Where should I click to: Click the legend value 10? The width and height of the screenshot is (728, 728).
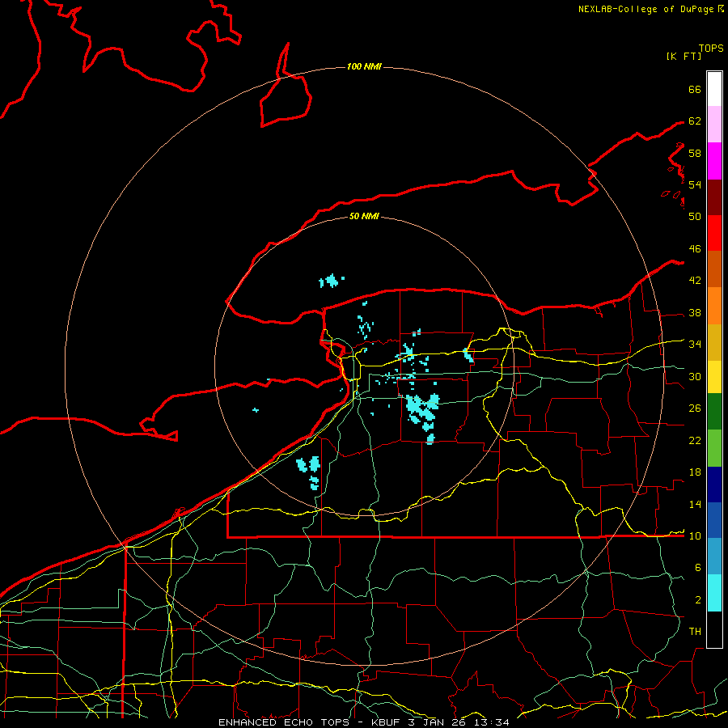coord(695,535)
